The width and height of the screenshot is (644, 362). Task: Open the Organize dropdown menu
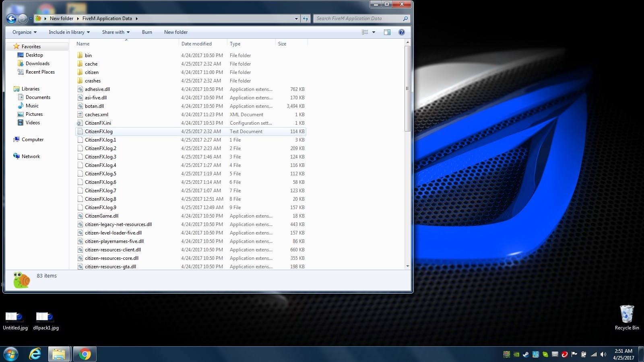[25, 32]
